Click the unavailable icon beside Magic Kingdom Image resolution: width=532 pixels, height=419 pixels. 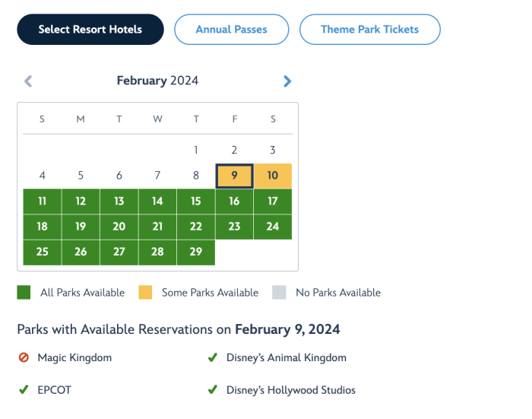point(24,358)
